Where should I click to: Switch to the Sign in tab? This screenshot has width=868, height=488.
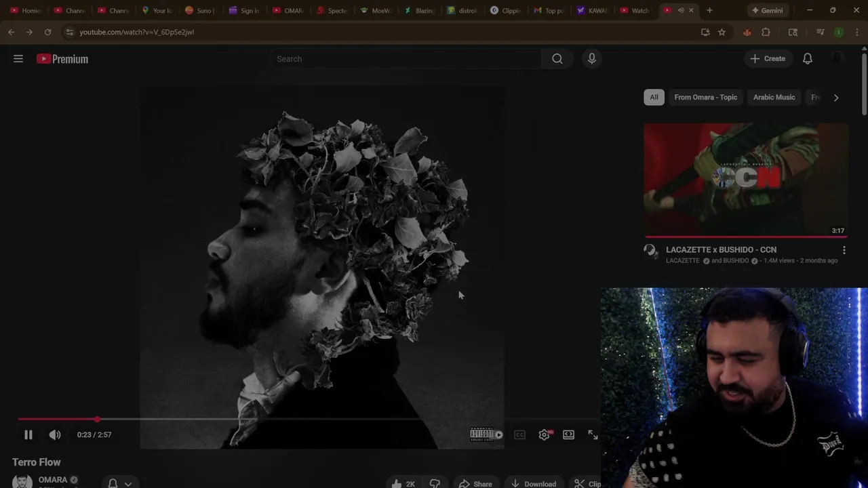(x=244, y=10)
